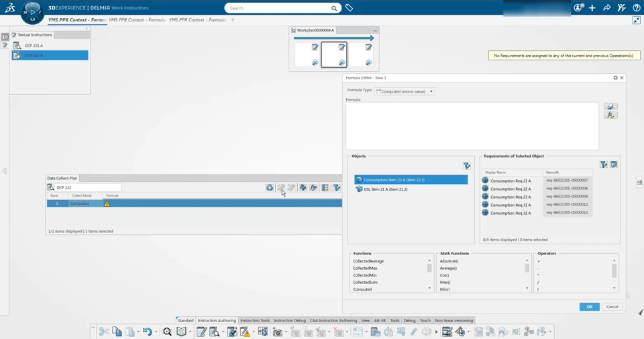Expand the left side panel arrow
Image resolution: width=644 pixels, height=339 pixels.
(5, 171)
